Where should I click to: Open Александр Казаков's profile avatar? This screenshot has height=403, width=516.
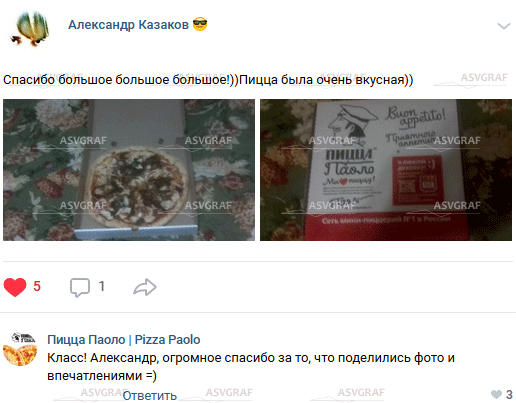[x=30, y=28]
